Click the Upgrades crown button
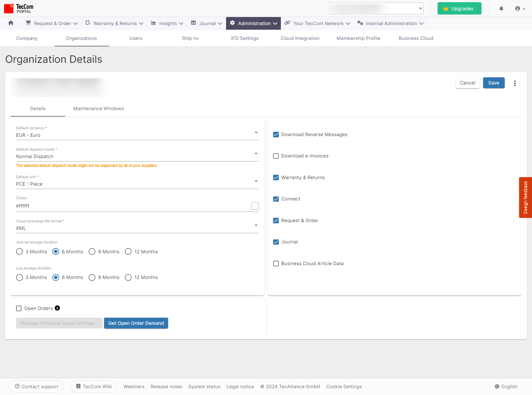The width and height of the screenshot is (532, 395). click(459, 9)
